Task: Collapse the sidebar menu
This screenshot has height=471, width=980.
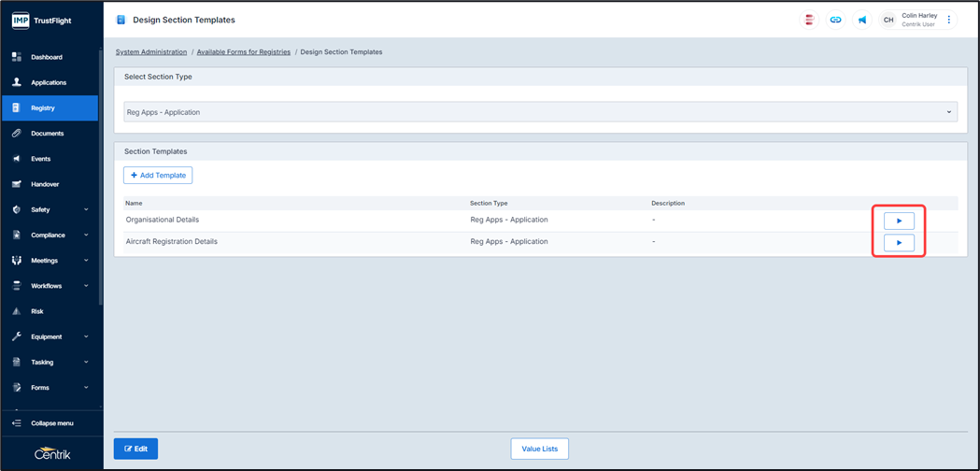Action: click(51, 423)
